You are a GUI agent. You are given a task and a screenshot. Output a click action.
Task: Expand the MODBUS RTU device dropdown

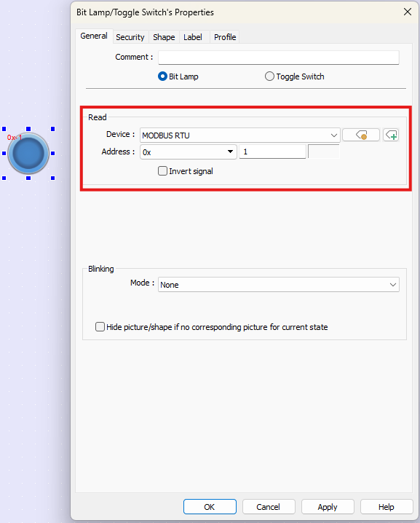(x=240, y=135)
